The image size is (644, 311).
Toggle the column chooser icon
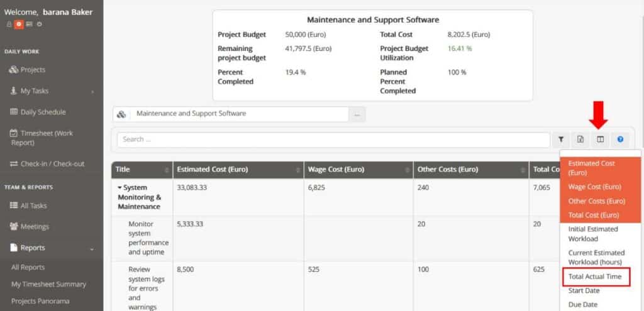(600, 139)
